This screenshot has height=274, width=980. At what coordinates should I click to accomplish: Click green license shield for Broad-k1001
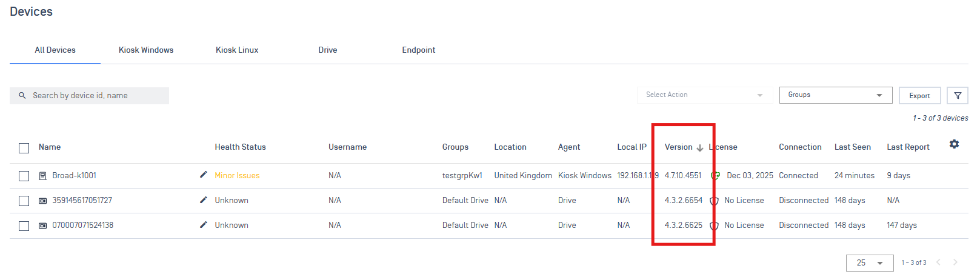click(x=715, y=176)
